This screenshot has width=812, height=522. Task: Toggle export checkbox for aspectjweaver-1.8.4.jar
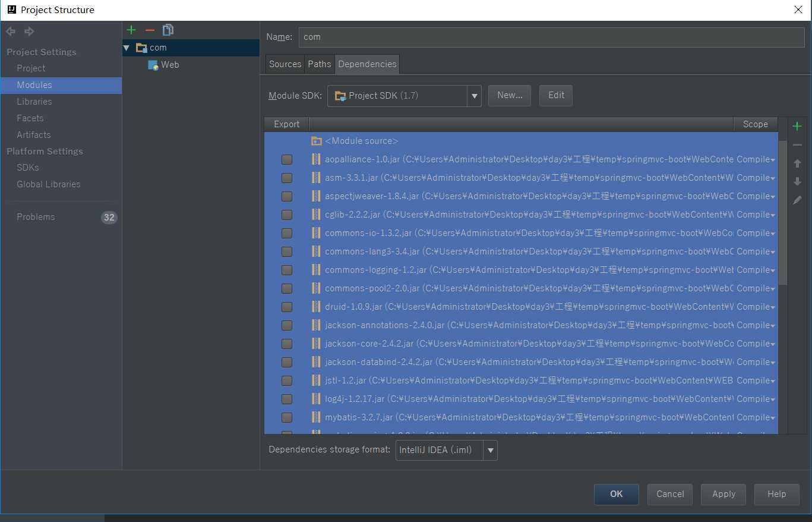tap(287, 196)
